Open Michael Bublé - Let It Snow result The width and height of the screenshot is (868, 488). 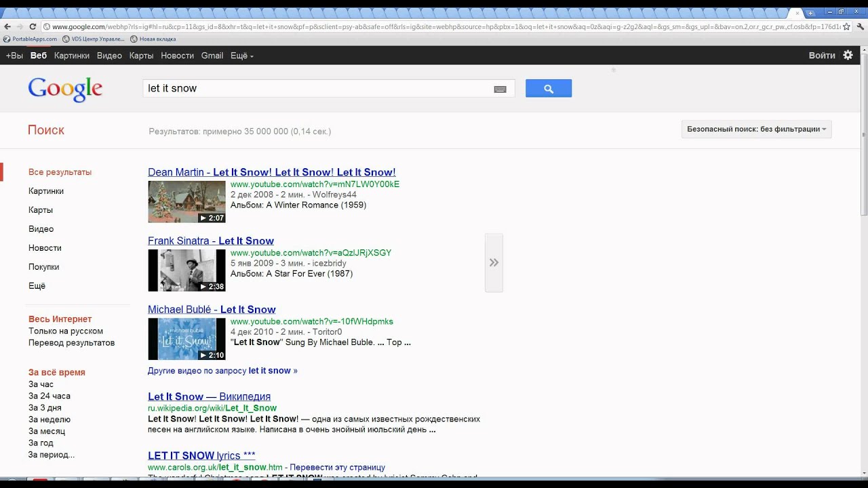pos(212,309)
